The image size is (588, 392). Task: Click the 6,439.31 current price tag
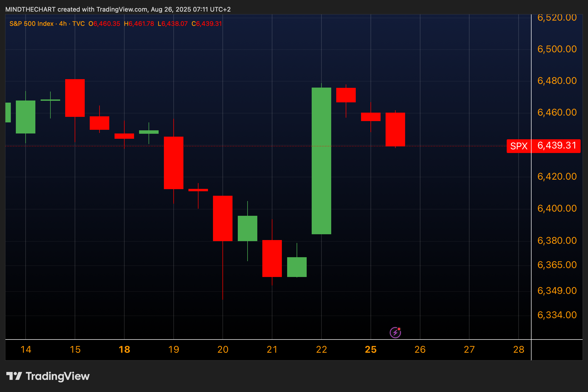point(556,146)
